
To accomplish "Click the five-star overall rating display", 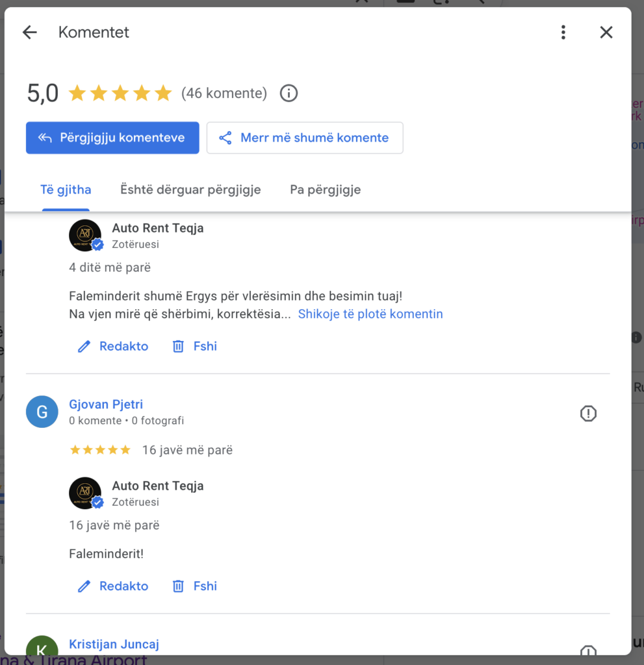I will [x=120, y=94].
